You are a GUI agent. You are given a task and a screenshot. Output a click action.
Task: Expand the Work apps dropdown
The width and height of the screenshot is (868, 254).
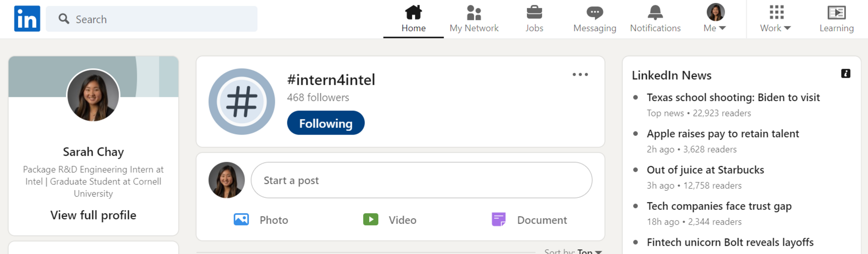tap(776, 28)
